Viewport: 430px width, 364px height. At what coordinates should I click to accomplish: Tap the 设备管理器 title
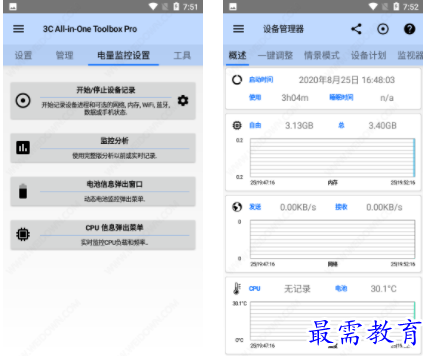coord(283,29)
